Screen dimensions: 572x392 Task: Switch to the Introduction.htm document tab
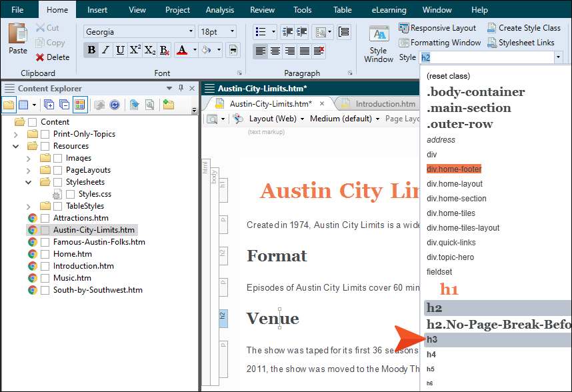pos(385,104)
